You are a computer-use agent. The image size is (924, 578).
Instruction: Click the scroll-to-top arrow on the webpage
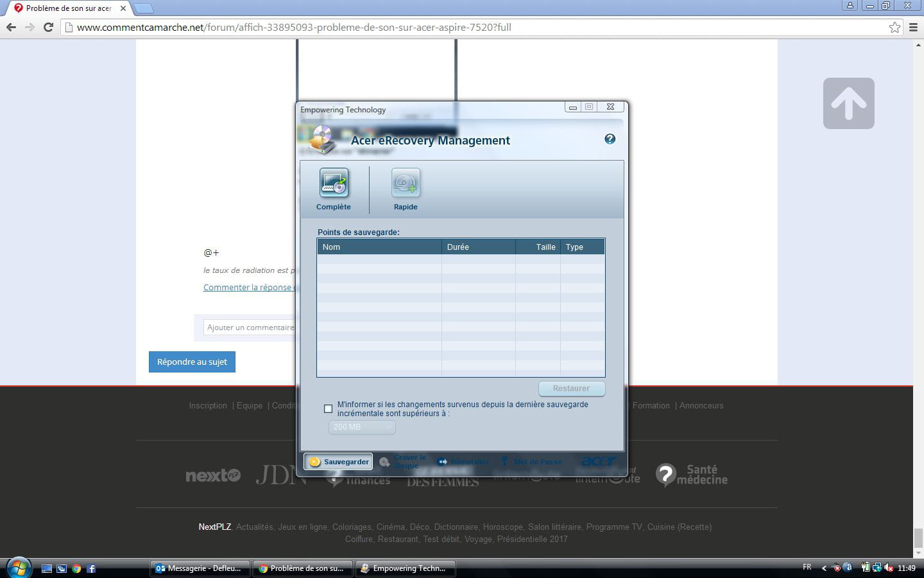(x=849, y=103)
